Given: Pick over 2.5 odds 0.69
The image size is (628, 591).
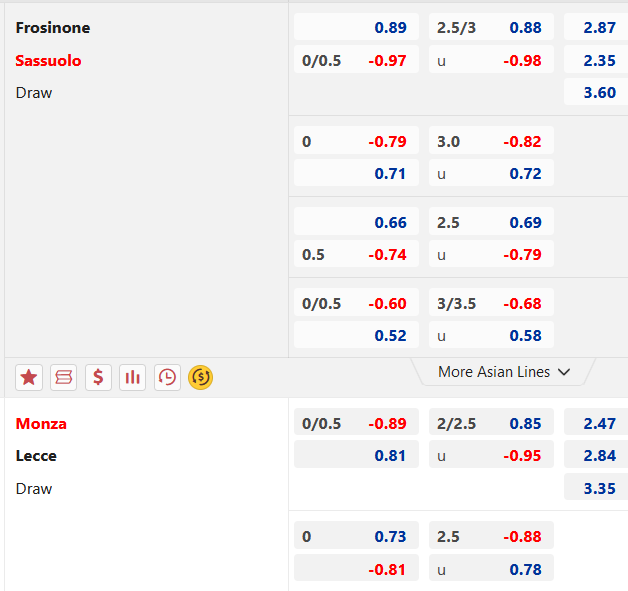Looking at the screenshot, I should pyautogui.click(x=491, y=221).
